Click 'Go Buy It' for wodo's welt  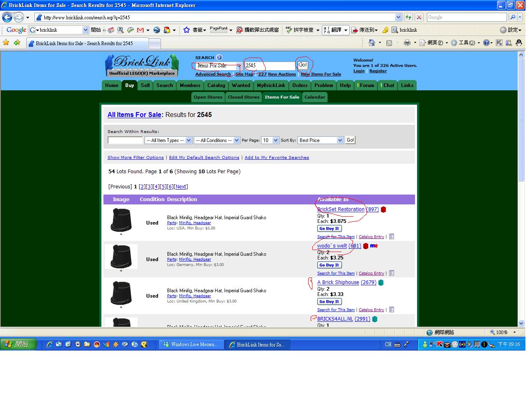329,265
